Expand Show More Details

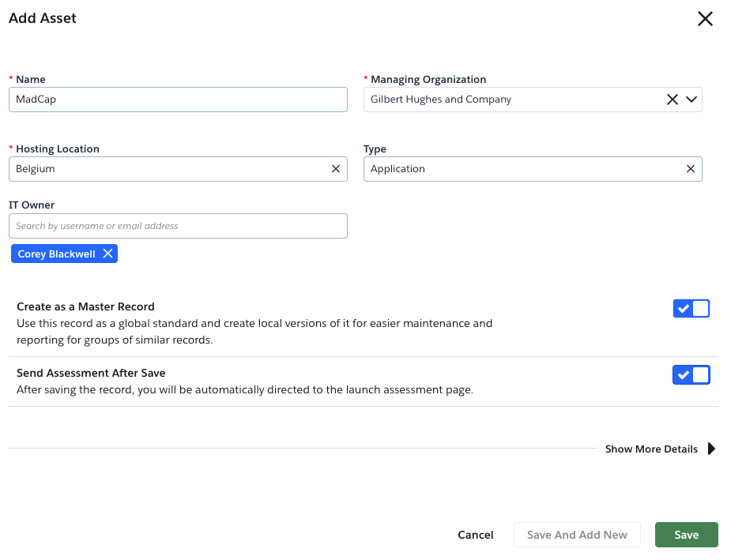coord(651,449)
